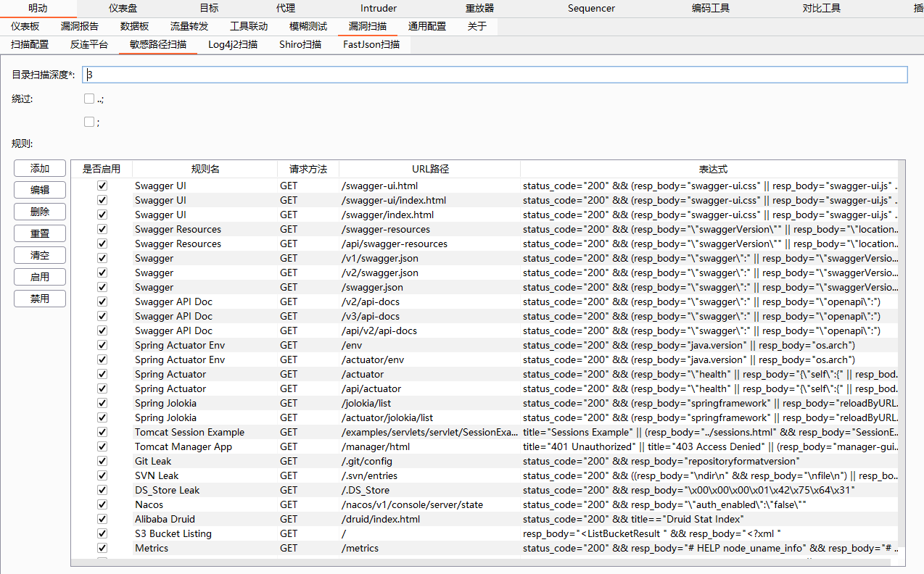Click the 编辑 rule button
The image size is (924, 574).
pos(40,190)
